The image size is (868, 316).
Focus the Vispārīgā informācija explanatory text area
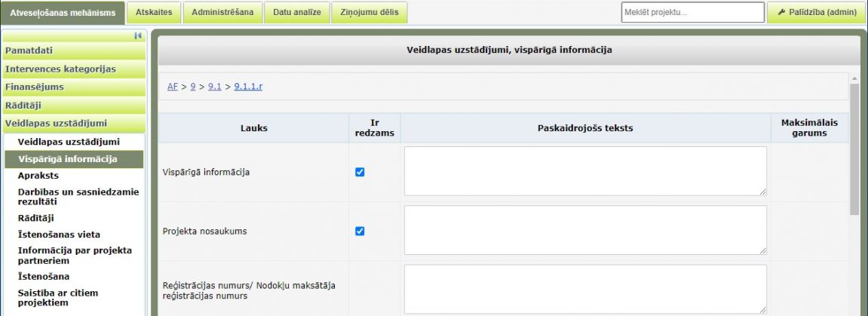[585, 171]
